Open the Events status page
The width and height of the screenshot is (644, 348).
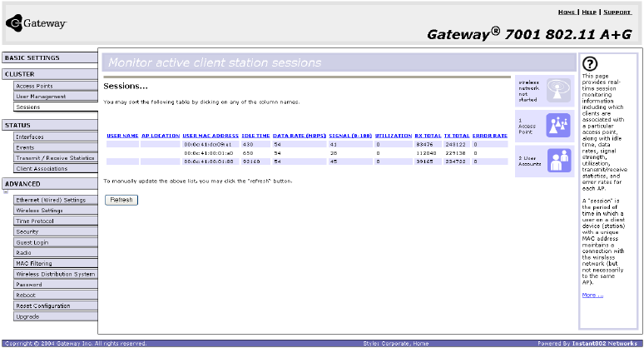click(x=56, y=147)
